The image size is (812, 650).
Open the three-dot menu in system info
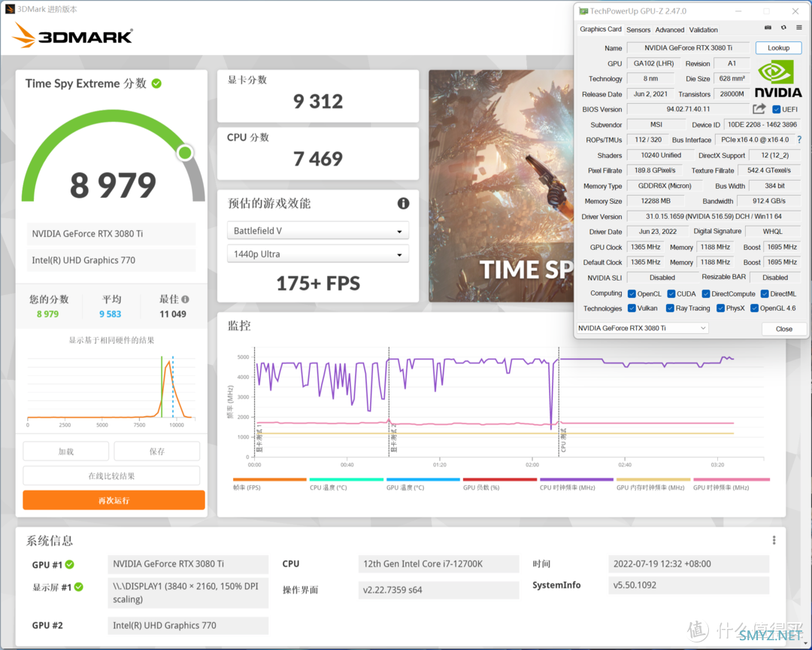pos(774,540)
